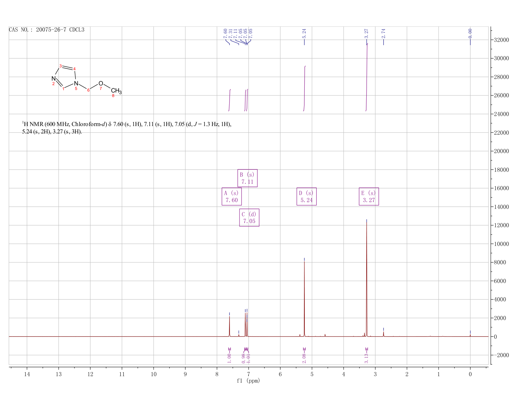
Task: Click the 5.24 peak label at top
Action: pyautogui.click(x=304, y=33)
